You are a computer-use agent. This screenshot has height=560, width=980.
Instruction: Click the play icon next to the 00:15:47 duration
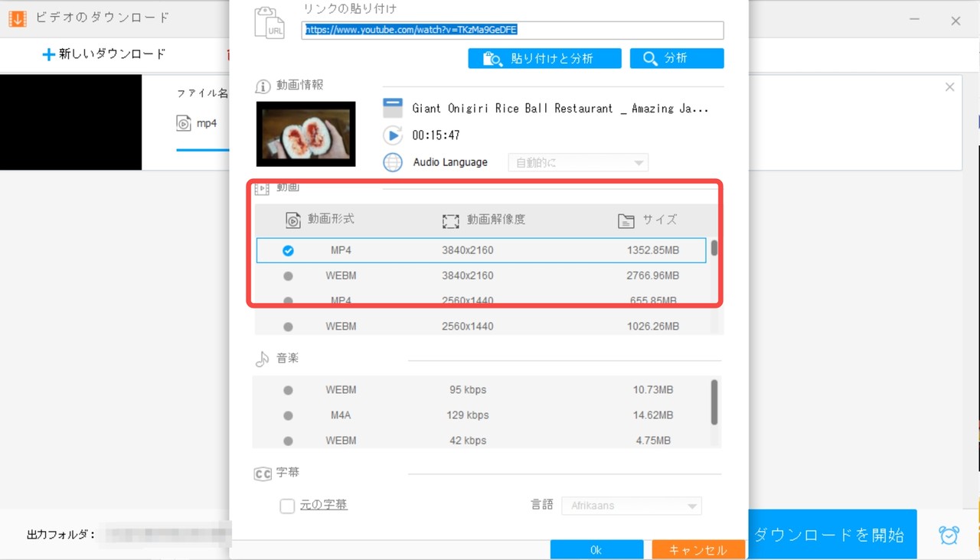393,135
